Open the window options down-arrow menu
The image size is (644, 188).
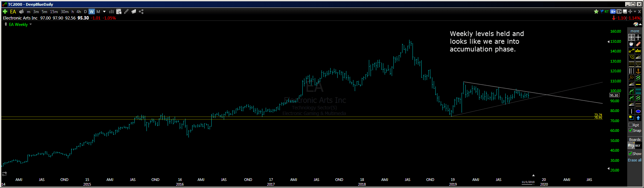point(635,12)
